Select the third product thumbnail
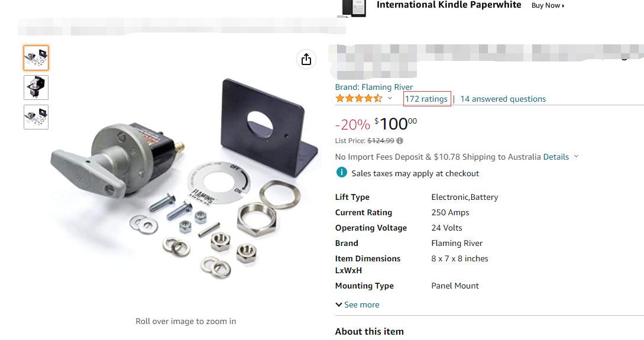This screenshot has width=644, height=340. coord(36,117)
